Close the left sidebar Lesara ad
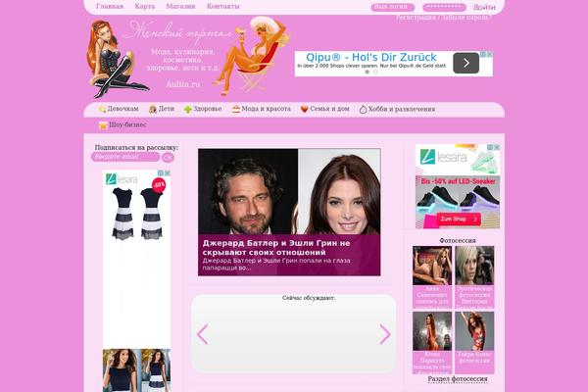 [x=168, y=172]
